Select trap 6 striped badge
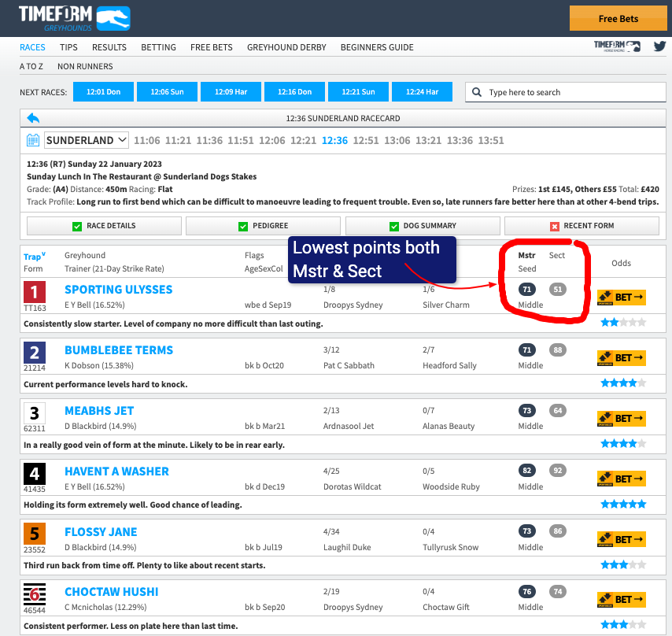 (35, 594)
